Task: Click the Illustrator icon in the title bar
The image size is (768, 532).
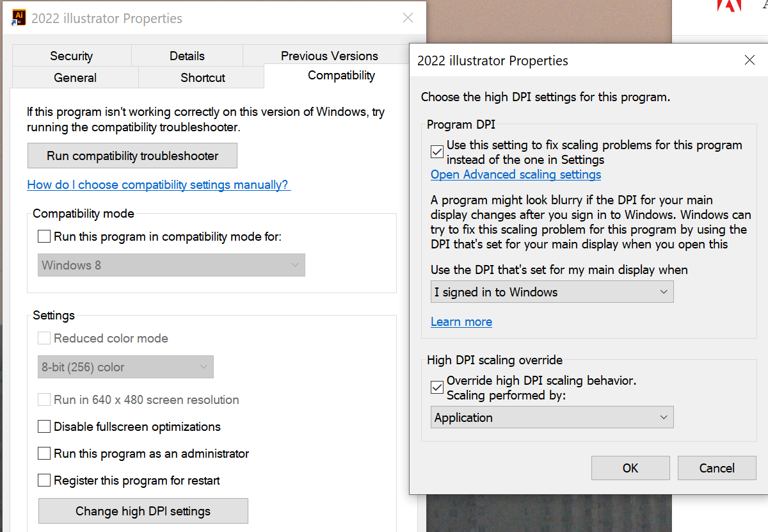Action: pyautogui.click(x=18, y=18)
